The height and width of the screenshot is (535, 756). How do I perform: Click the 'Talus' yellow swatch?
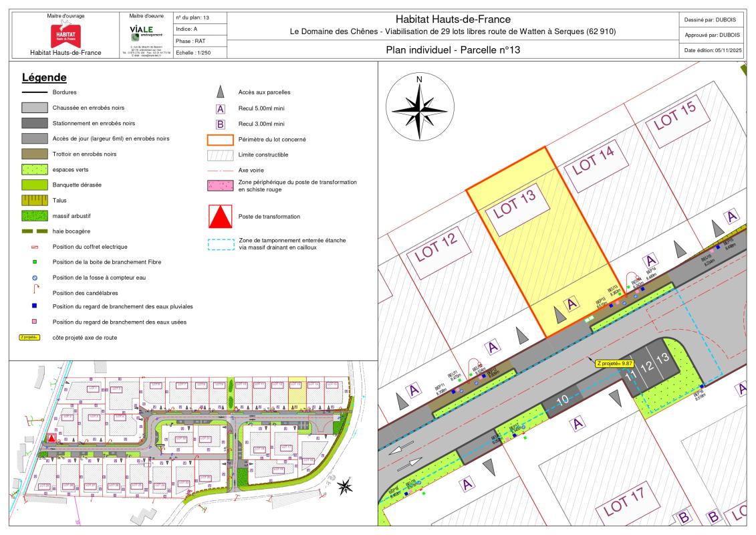pyautogui.click(x=35, y=200)
